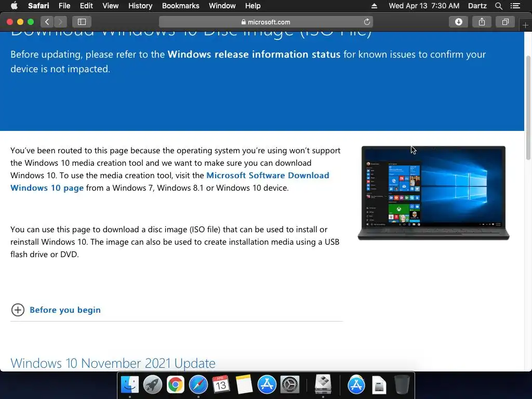Screen dimensions: 532x399
Task: Go back with Safari's back arrow
Action: tap(47, 22)
